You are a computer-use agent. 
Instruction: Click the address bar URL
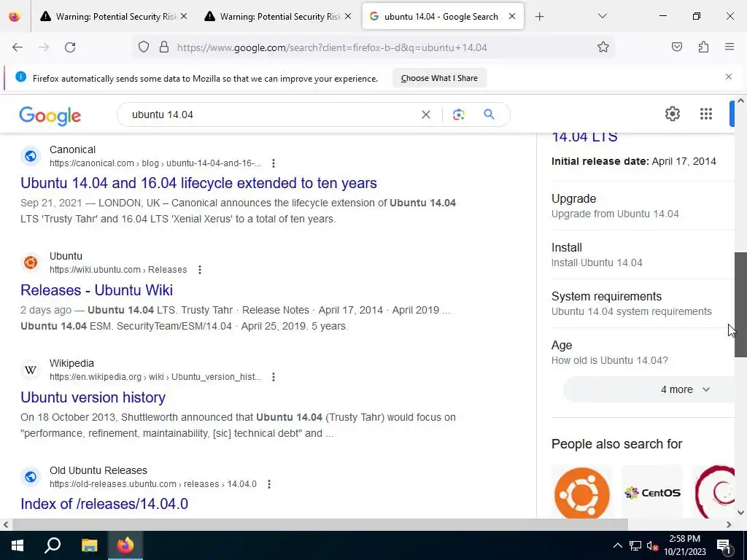(x=332, y=47)
